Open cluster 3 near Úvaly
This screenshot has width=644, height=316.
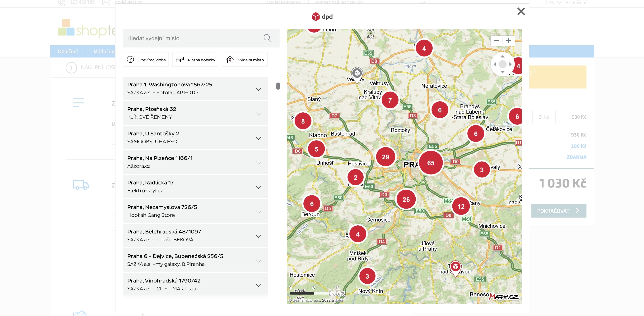tap(482, 170)
